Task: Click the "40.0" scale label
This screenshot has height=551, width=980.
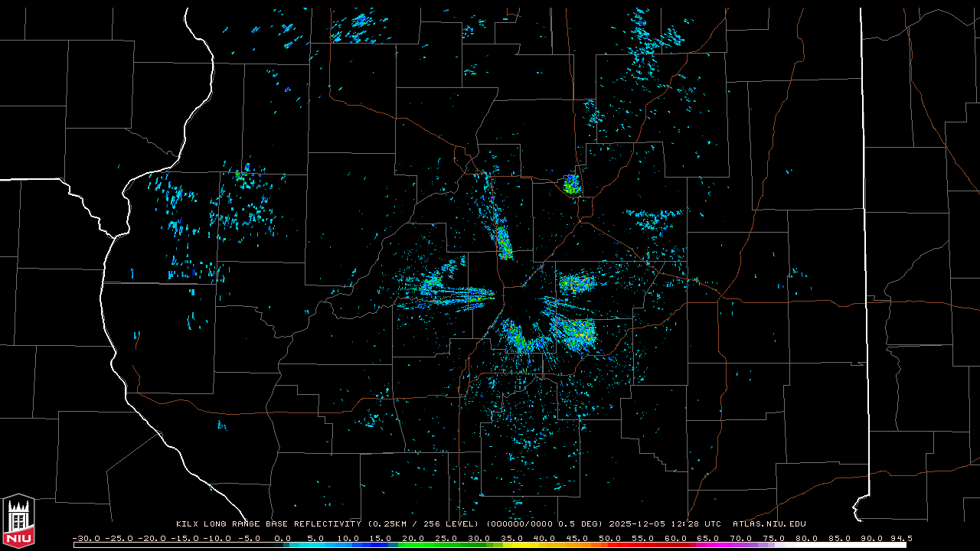Action: 544,538
